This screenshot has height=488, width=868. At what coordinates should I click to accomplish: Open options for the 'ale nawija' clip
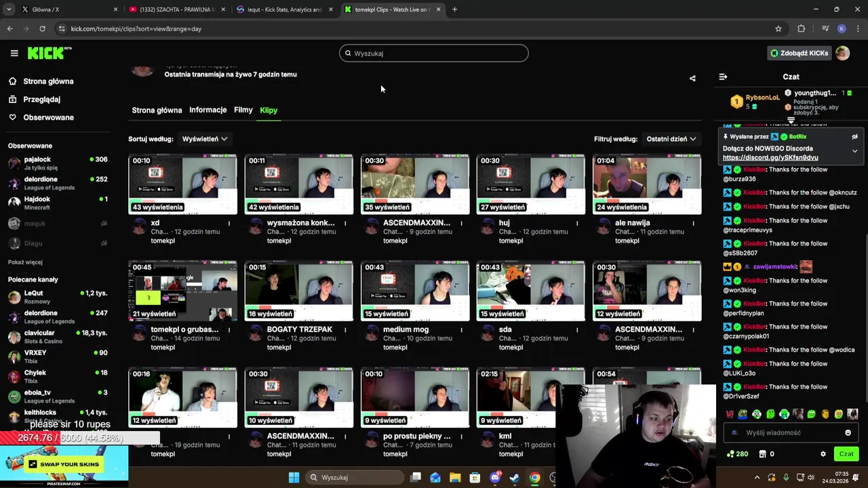(693, 223)
